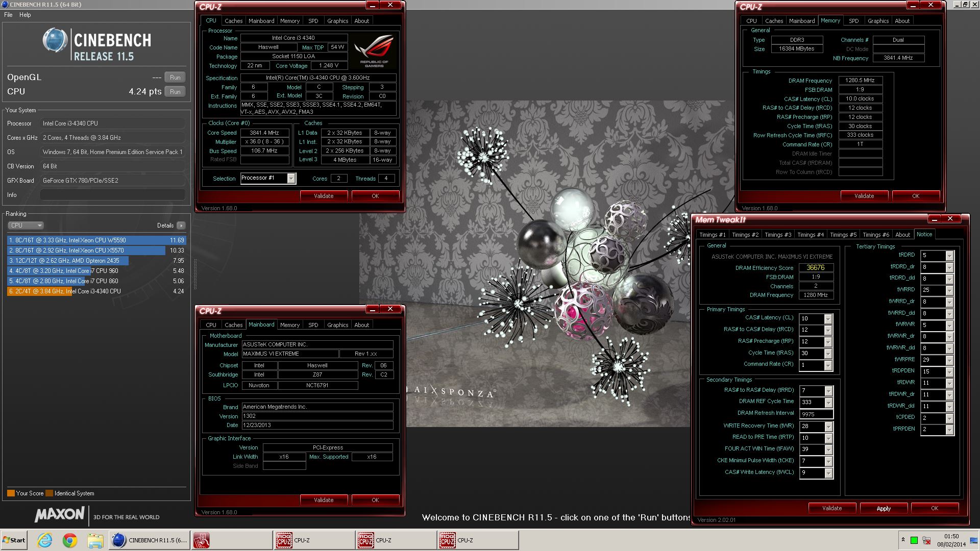Expand the tRDRD tertiary timing dropdown
The width and height of the screenshot is (980, 551).
point(949,256)
